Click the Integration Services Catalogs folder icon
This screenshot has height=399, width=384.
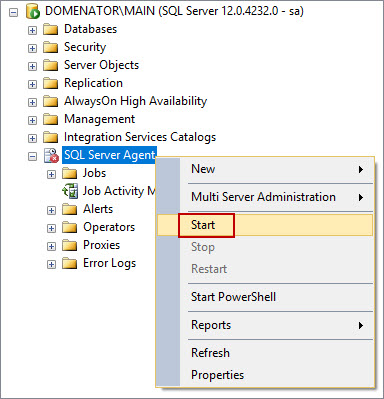pyautogui.click(x=51, y=137)
